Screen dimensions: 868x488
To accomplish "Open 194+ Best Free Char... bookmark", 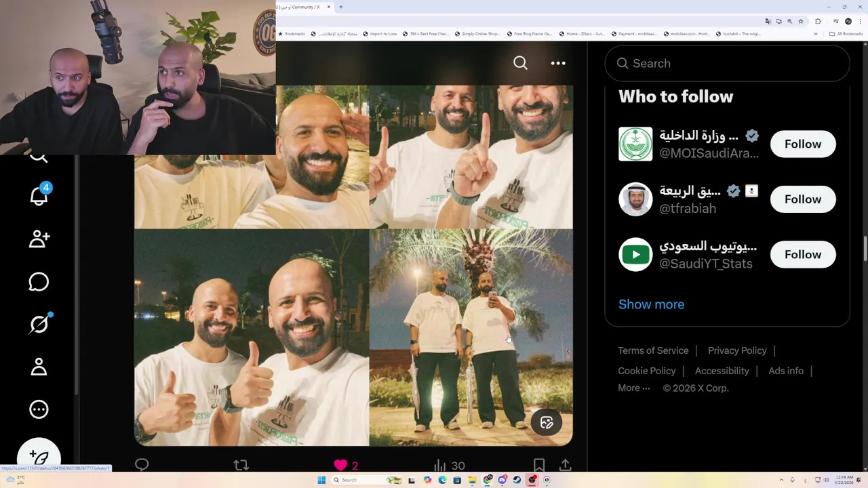I will [426, 34].
